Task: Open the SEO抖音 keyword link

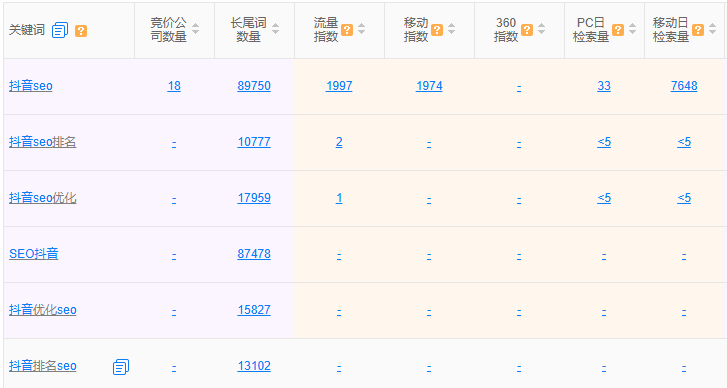Action: tap(34, 254)
